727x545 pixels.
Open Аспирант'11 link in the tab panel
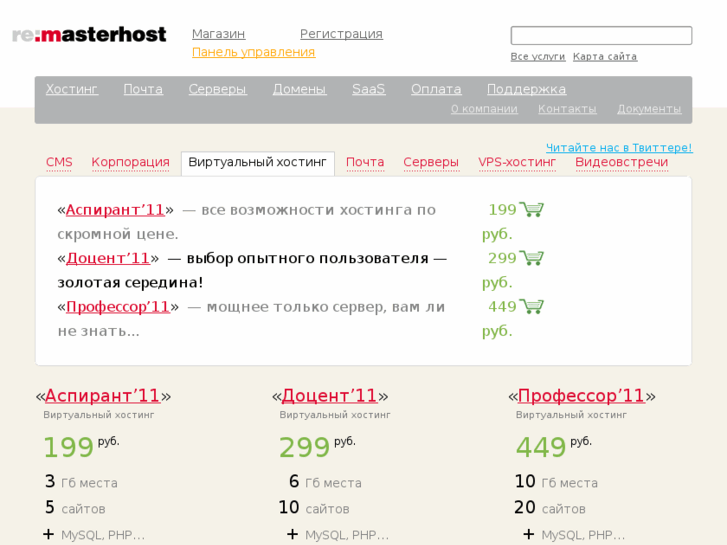[x=115, y=210]
